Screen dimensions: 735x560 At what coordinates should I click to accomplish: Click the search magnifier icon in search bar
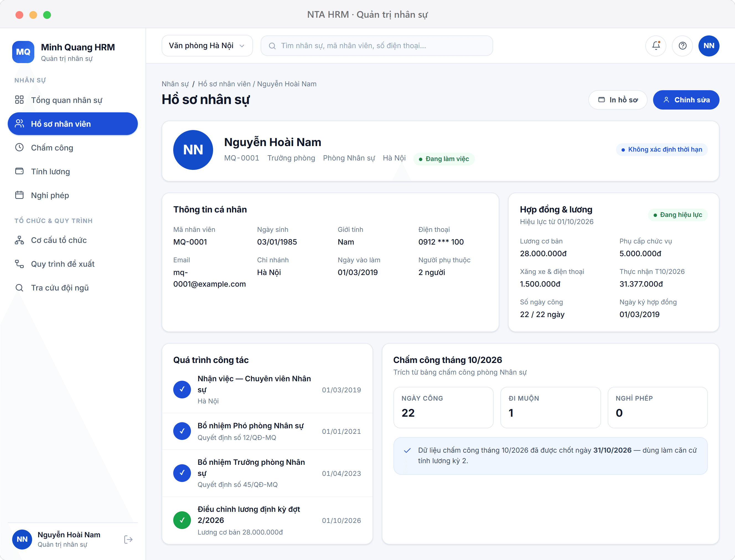pos(272,46)
